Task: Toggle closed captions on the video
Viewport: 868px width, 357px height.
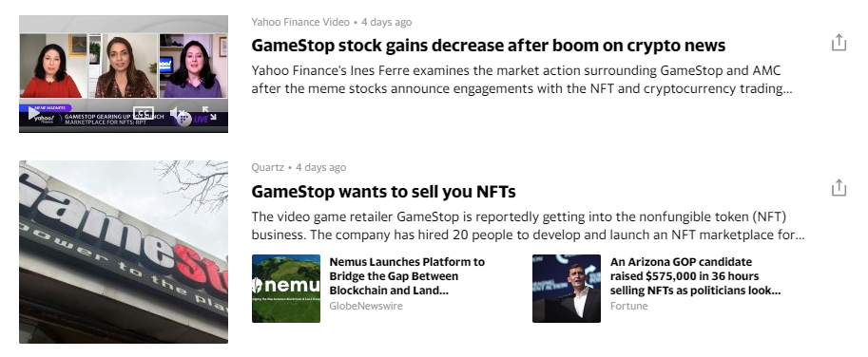Action: pyautogui.click(x=144, y=113)
